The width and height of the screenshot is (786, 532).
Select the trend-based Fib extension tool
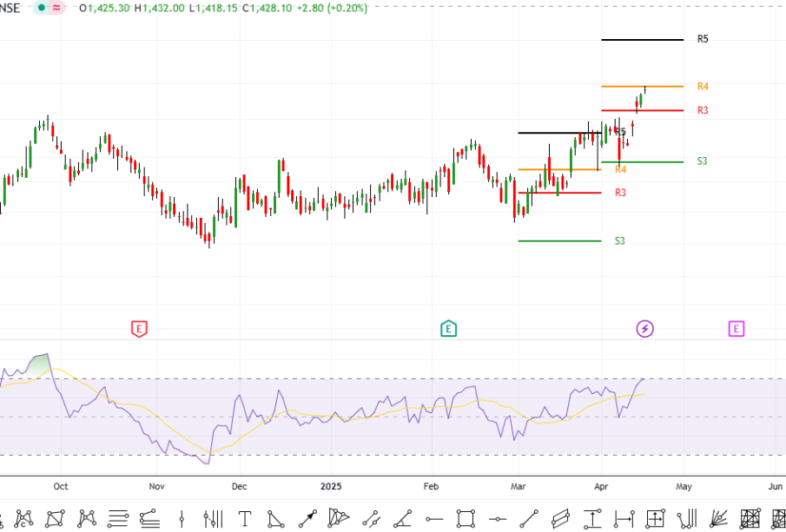pos(149,518)
